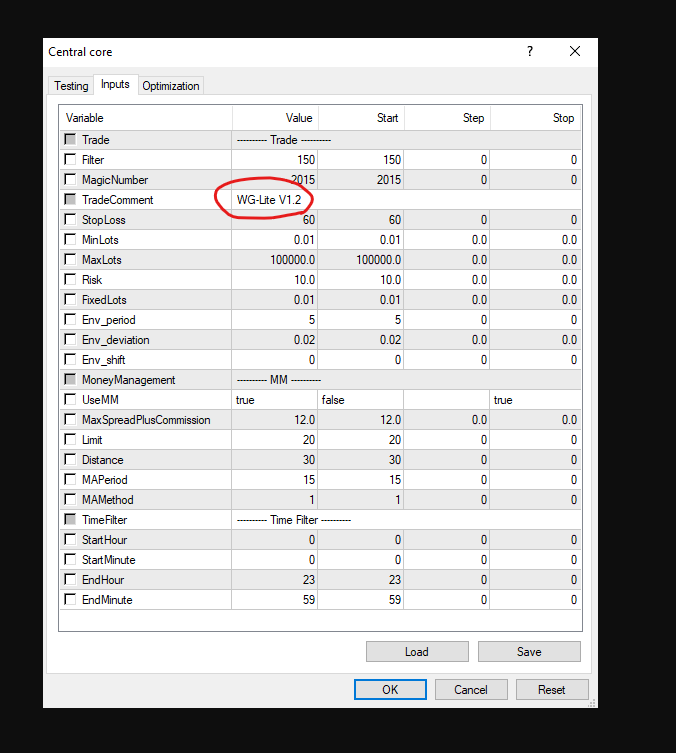Click the Trade section header value
The image size is (676, 753).
pyautogui.click(x=284, y=140)
